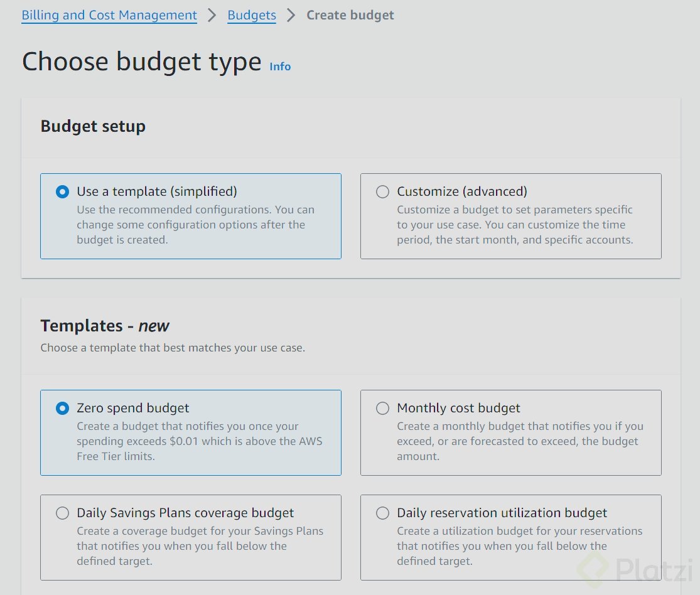Select the Customize (advanced) radio button
The height and width of the screenshot is (595, 700).
point(382,192)
